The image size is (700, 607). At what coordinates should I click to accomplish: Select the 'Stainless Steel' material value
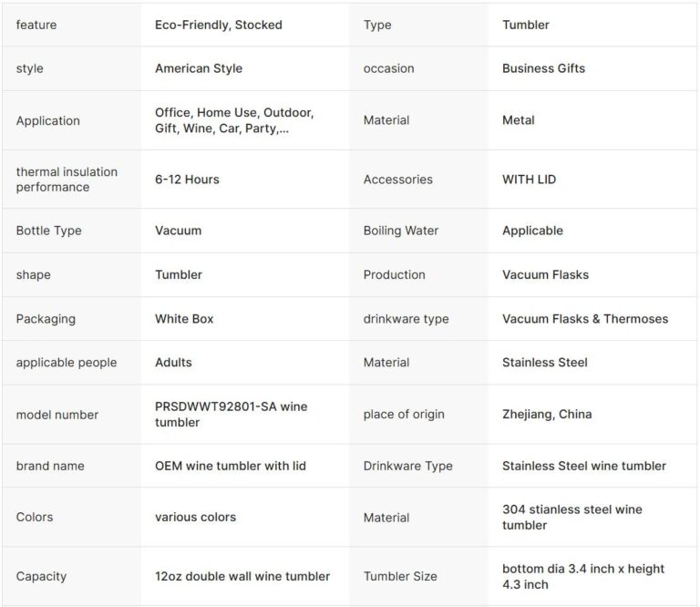coord(545,363)
